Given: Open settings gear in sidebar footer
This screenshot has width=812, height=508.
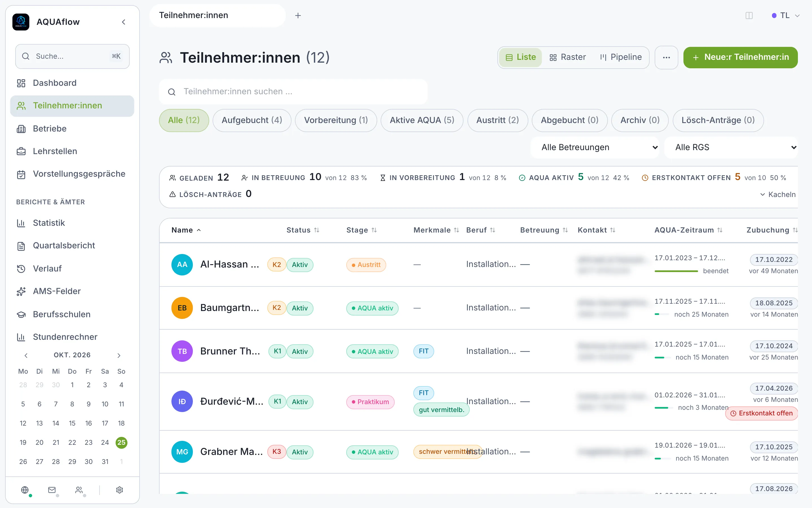Looking at the screenshot, I should click(x=120, y=490).
